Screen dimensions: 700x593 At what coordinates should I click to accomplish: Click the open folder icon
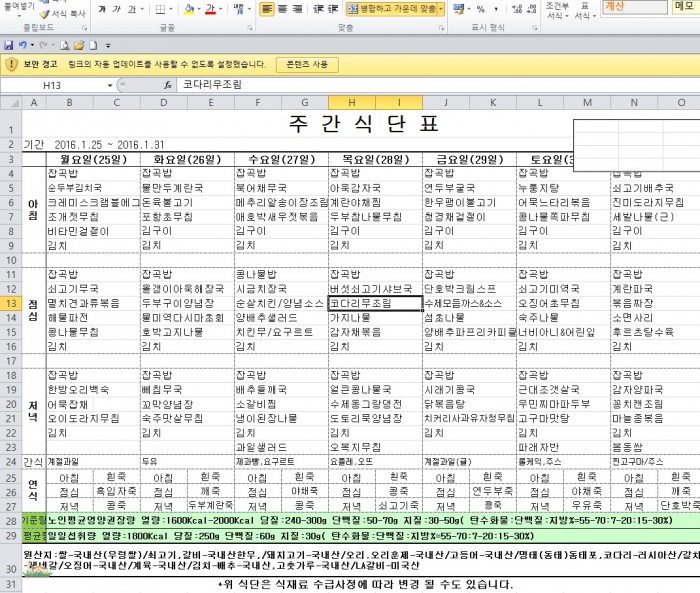click(x=79, y=45)
